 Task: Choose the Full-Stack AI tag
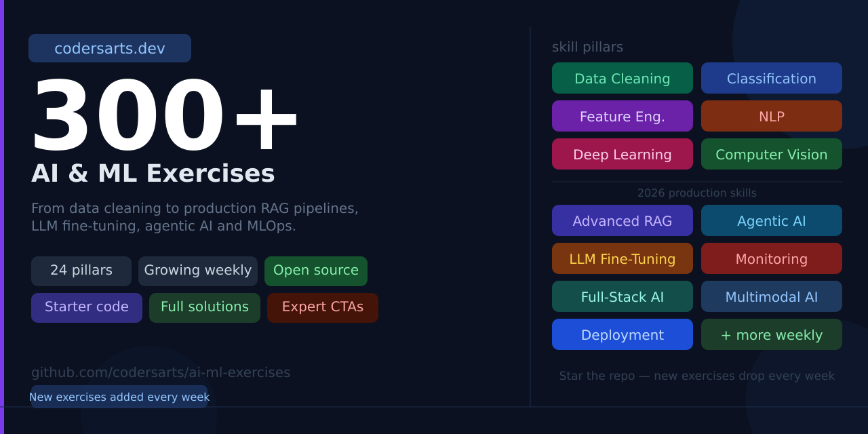point(623,296)
